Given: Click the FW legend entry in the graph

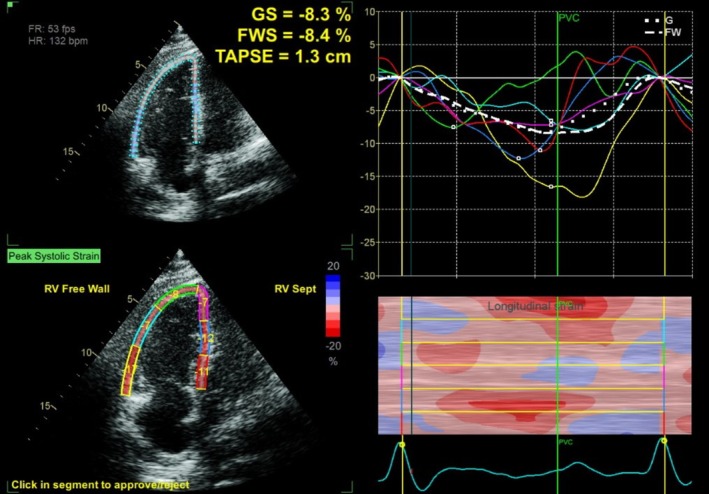Looking at the screenshot, I should pyautogui.click(x=663, y=32).
